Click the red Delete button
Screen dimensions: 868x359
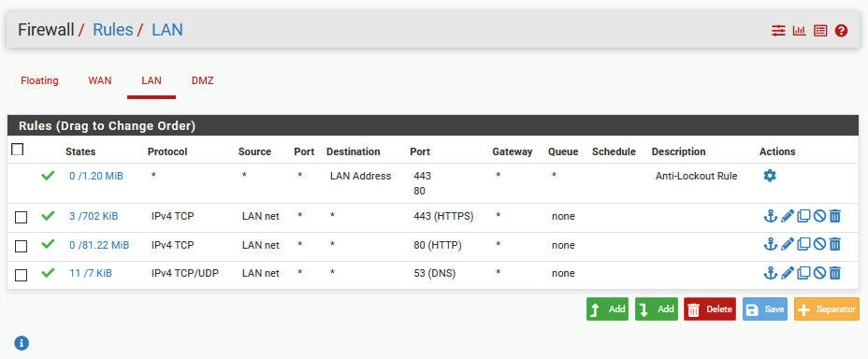[x=710, y=309]
